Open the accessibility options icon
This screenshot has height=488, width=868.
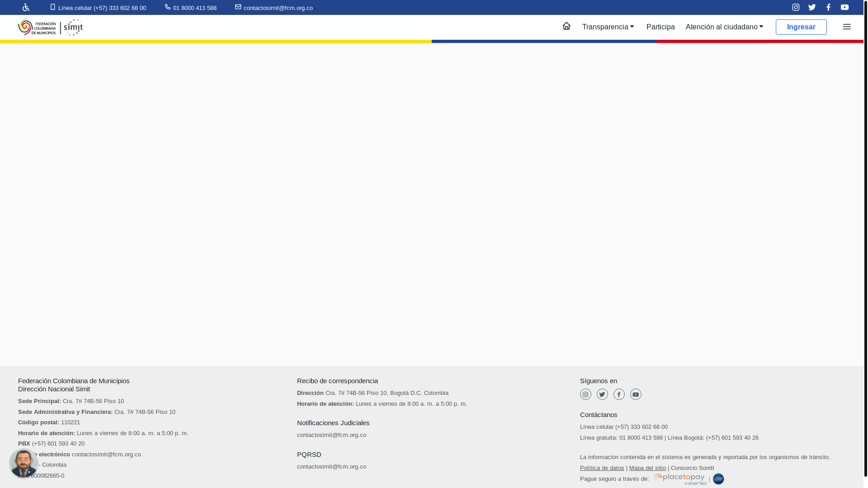[26, 7]
